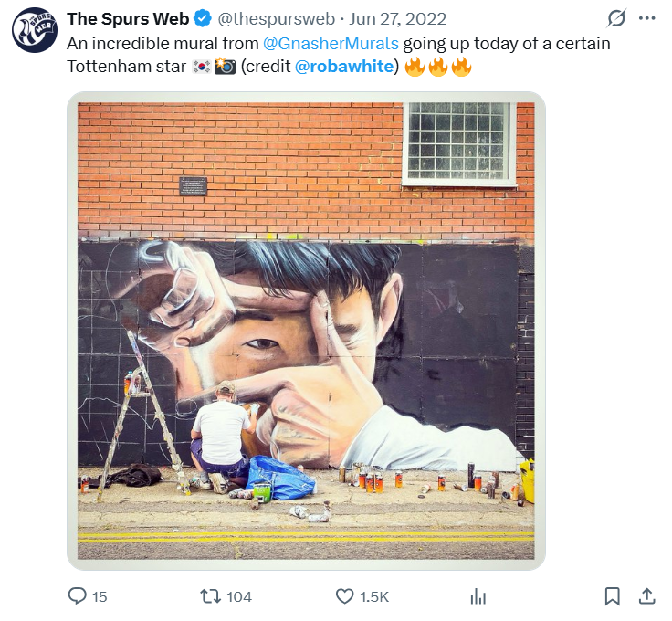
Task: Open the tweet analytics bar chart icon
Action: click(478, 596)
